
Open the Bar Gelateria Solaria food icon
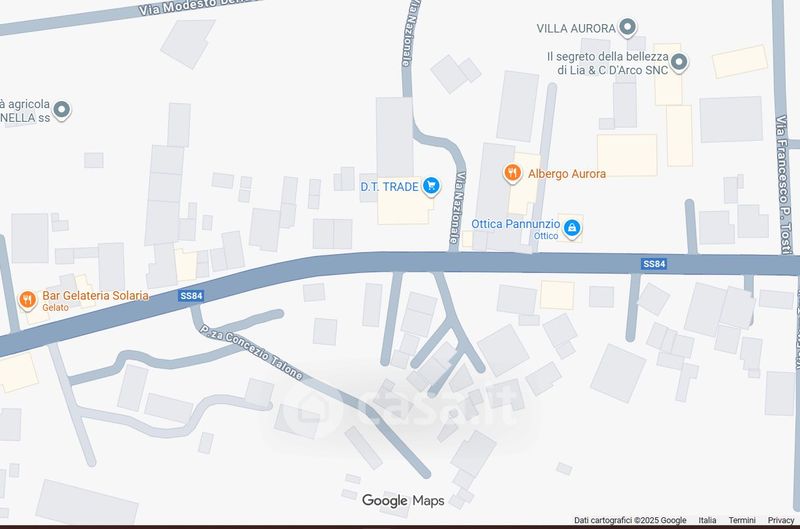(x=28, y=300)
